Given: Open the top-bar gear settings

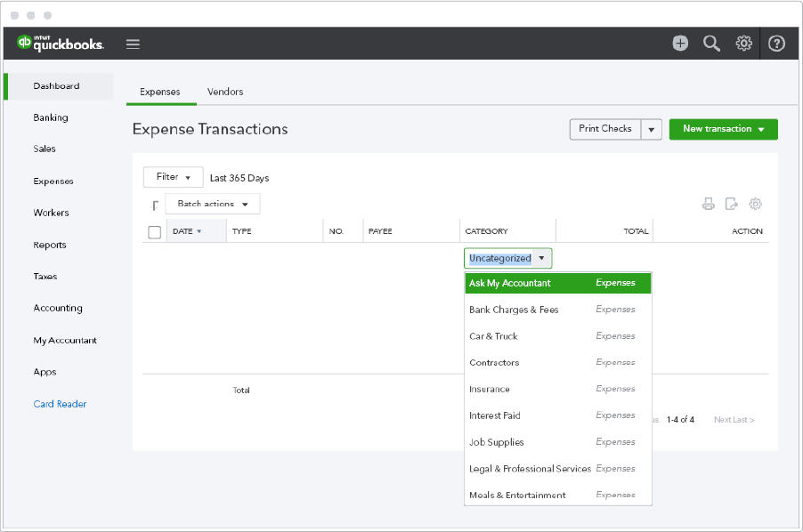Looking at the screenshot, I should (743, 44).
